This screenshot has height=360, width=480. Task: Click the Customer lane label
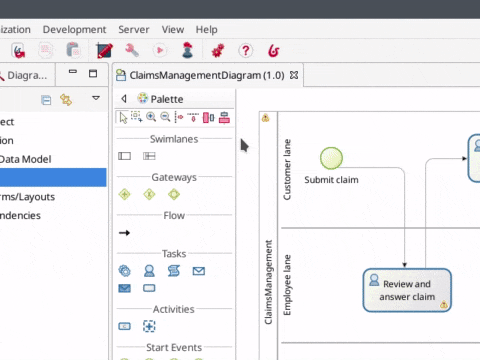tap(287, 169)
